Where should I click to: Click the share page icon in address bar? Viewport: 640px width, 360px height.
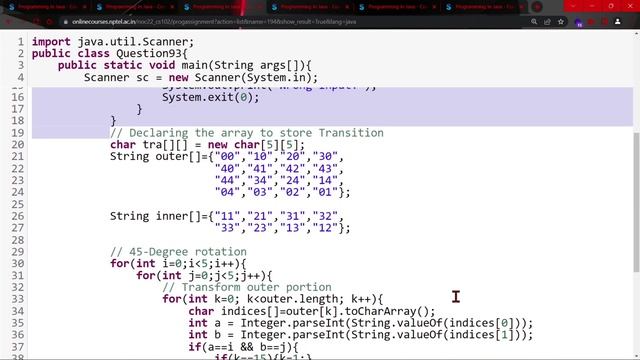(x=547, y=22)
